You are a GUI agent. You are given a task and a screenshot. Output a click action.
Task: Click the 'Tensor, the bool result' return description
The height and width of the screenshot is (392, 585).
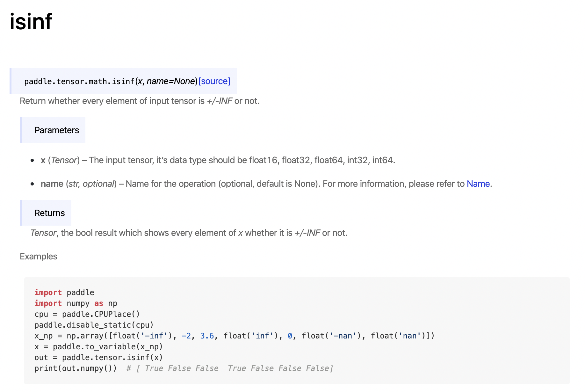[189, 233]
